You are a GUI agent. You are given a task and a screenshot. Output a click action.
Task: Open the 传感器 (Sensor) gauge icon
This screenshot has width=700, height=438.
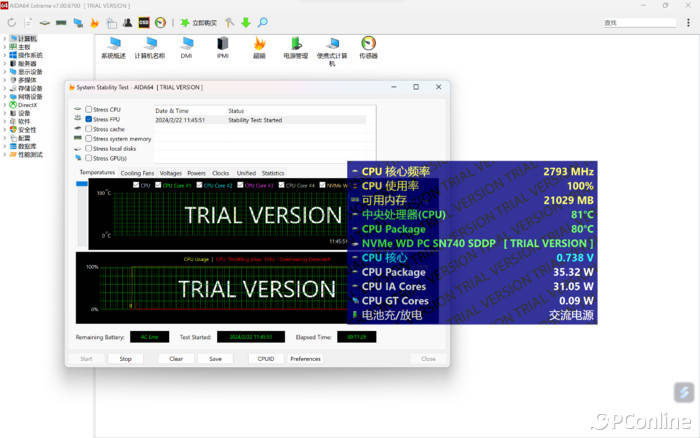(368, 44)
